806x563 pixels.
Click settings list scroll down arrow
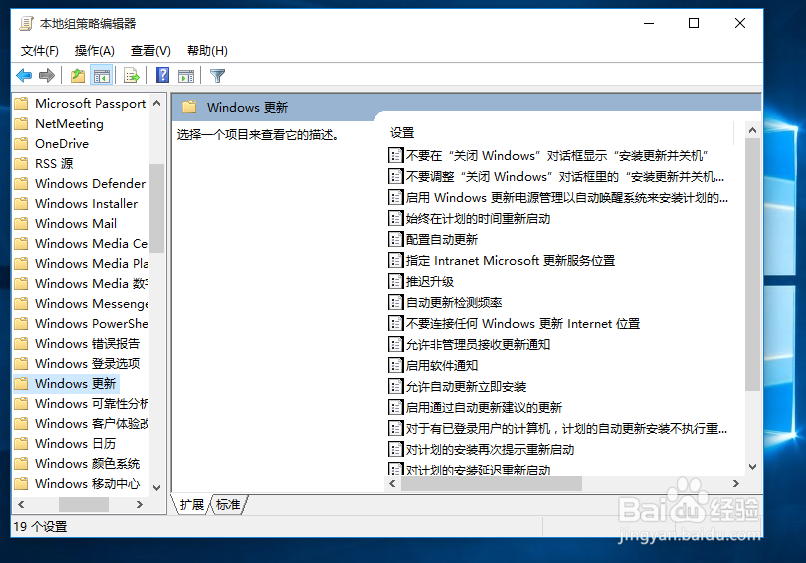(x=753, y=467)
